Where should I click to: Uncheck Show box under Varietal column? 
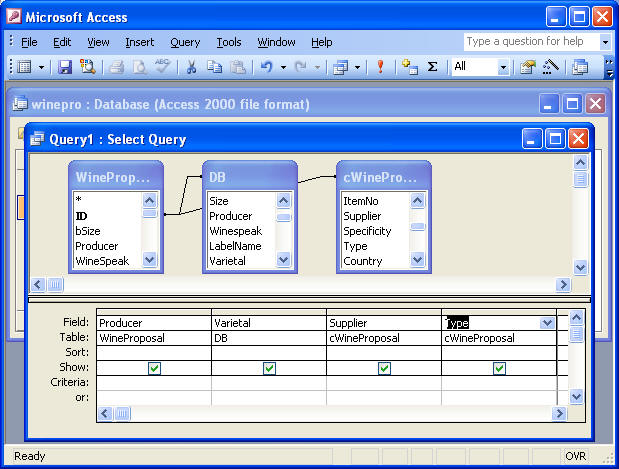click(x=269, y=368)
